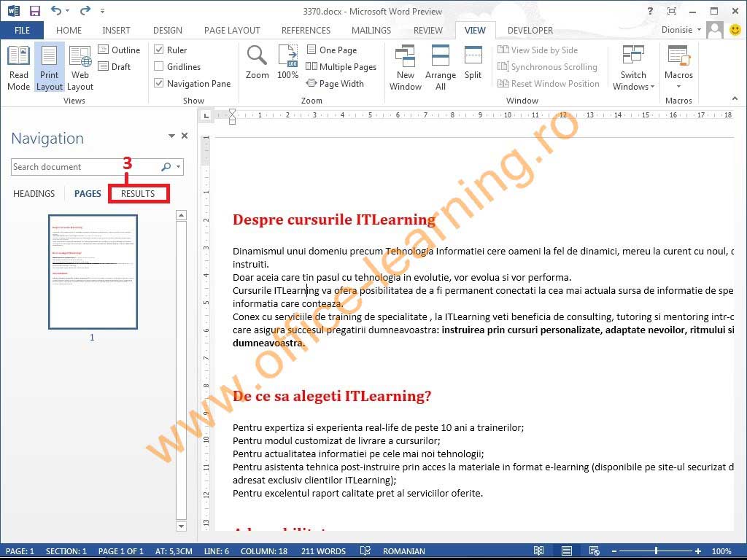Click the Save icon in Quick Access Toolbar
Screen dimensions: 747x560
coord(35,10)
